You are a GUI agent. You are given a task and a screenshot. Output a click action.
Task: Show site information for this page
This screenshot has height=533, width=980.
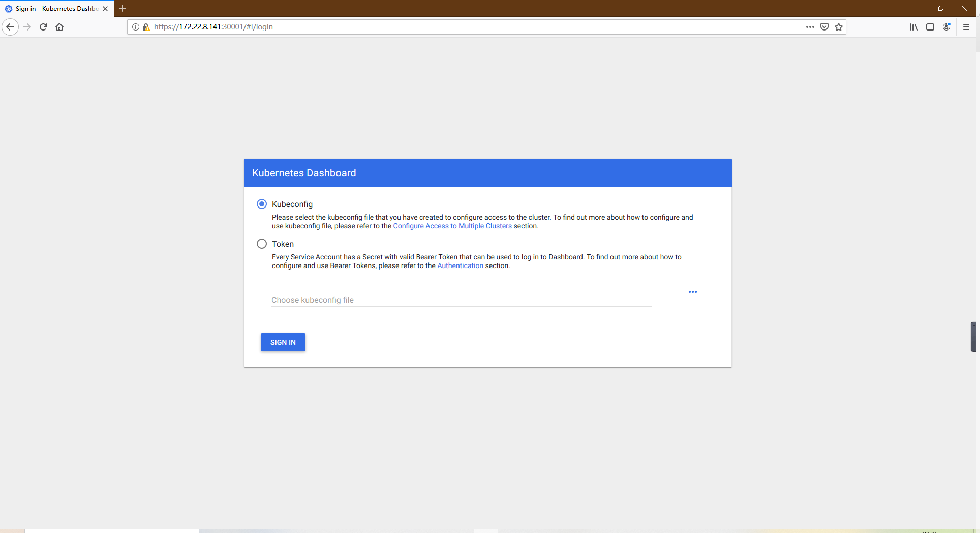pos(136,27)
